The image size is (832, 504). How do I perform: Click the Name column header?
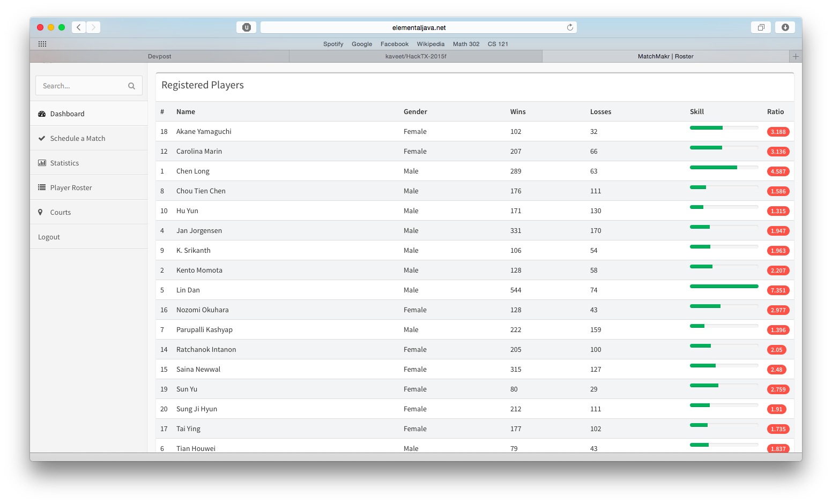185,111
